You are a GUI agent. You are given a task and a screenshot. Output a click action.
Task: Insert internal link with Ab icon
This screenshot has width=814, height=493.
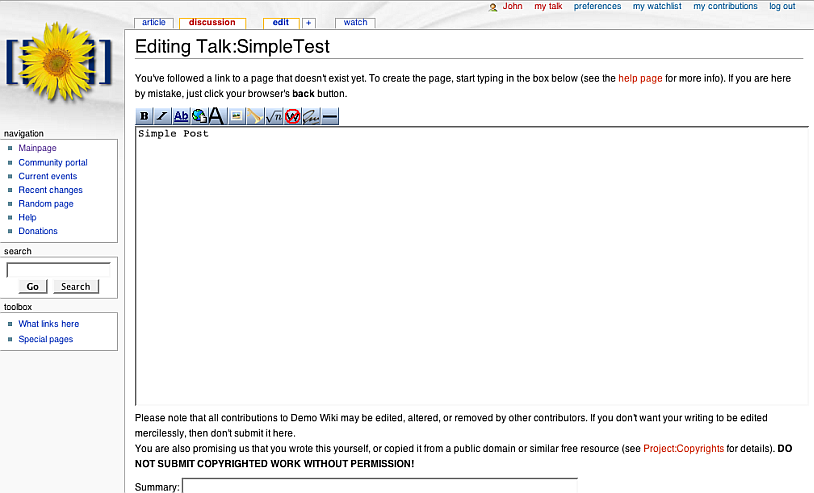click(181, 116)
